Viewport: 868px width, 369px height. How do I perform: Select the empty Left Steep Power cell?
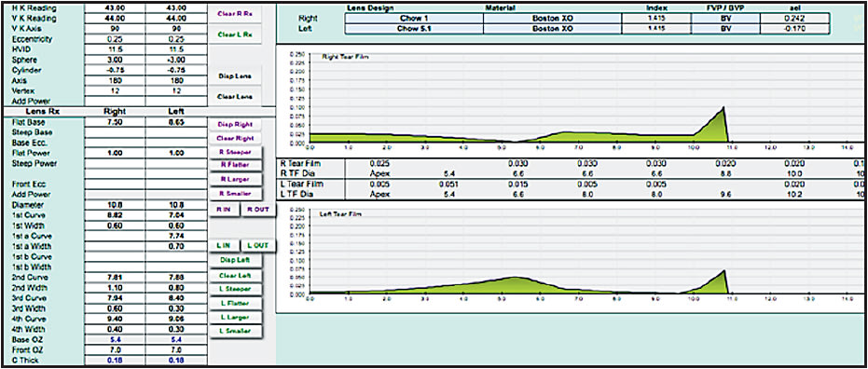tap(176, 163)
